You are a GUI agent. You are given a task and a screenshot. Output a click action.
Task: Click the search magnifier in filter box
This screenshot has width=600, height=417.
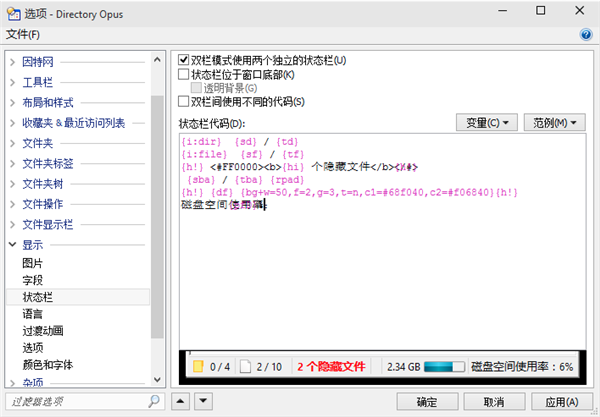155,401
